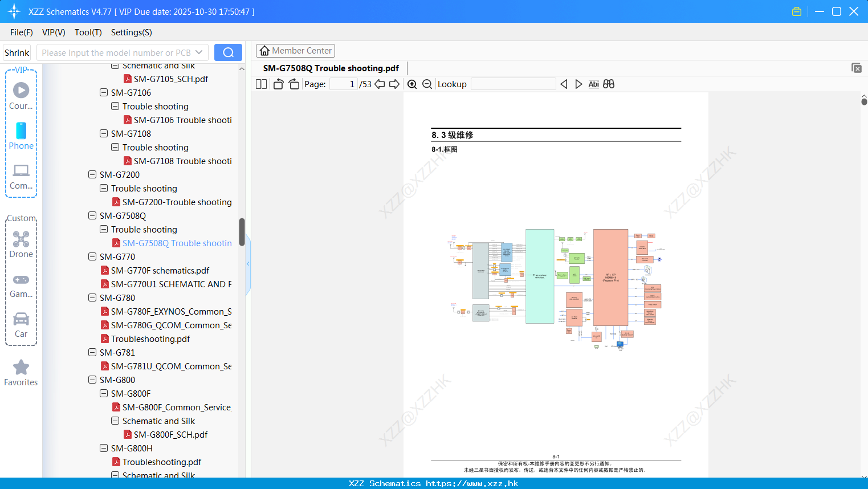
Task: Open Favorites star icon
Action: point(21,367)
